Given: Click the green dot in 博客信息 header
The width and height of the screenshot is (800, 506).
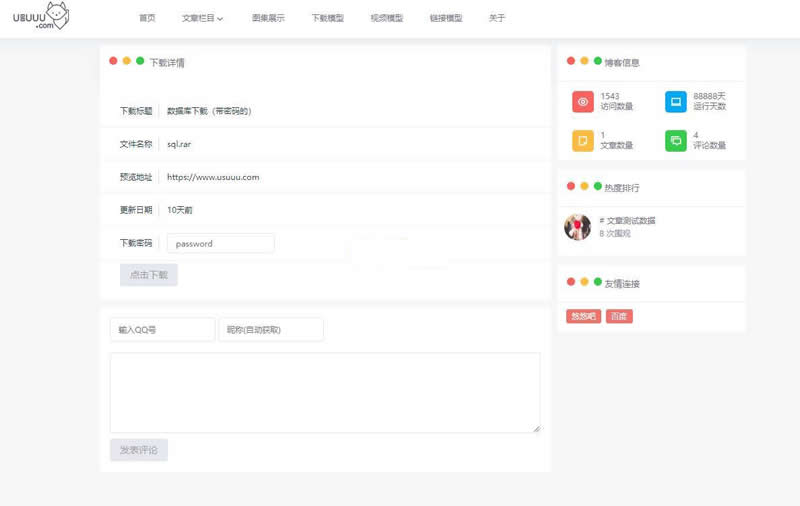Looking at the screenshot, I should point(598,61).
